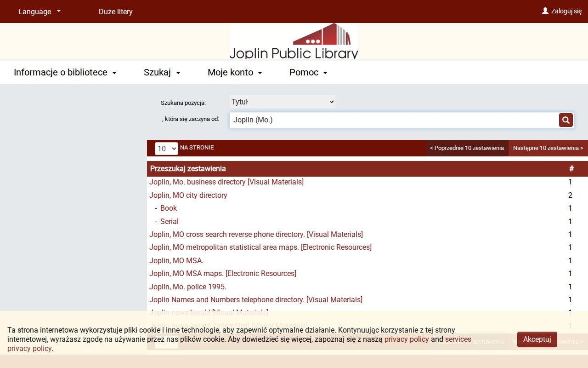Open Joplin, MO cross search reverse phone directory
Screen dimensions: 588x368
coord(256,235)
